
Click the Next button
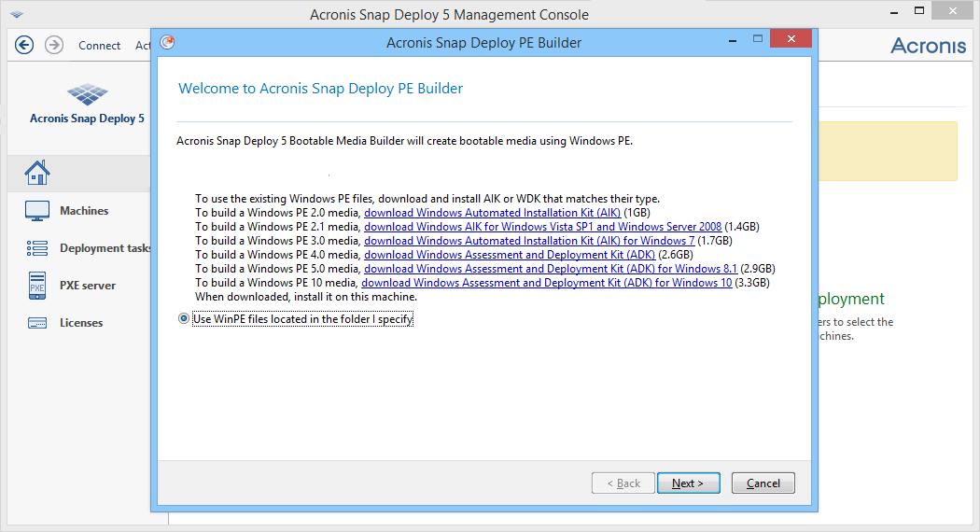(688, 483)
